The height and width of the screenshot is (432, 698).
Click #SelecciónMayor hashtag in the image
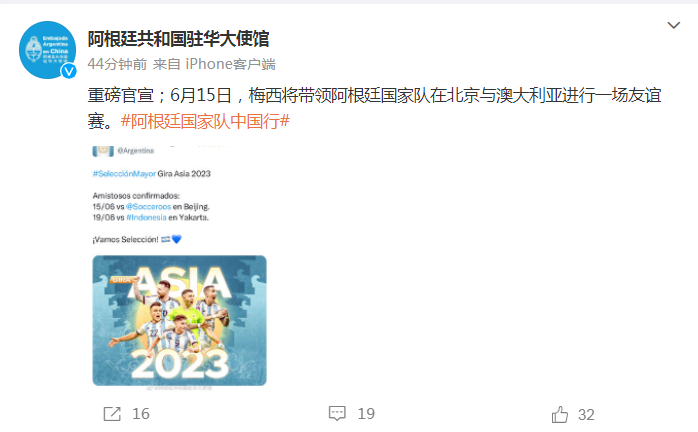[124, 174]
